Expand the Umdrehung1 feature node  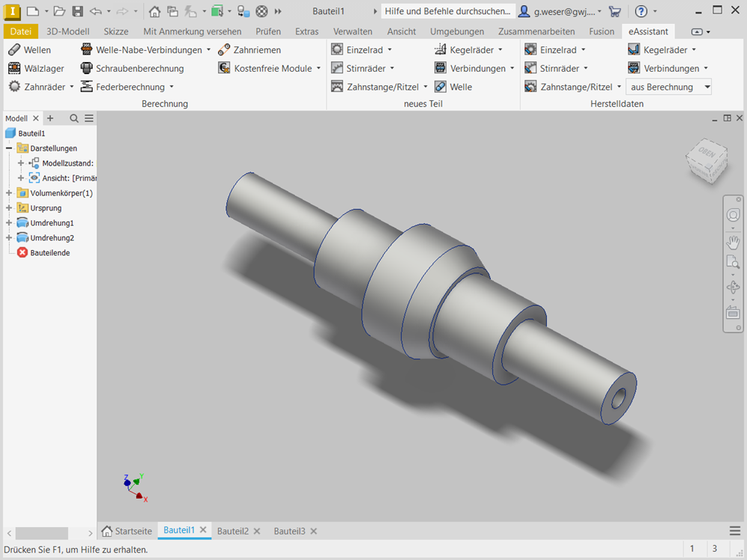point(9,223)
